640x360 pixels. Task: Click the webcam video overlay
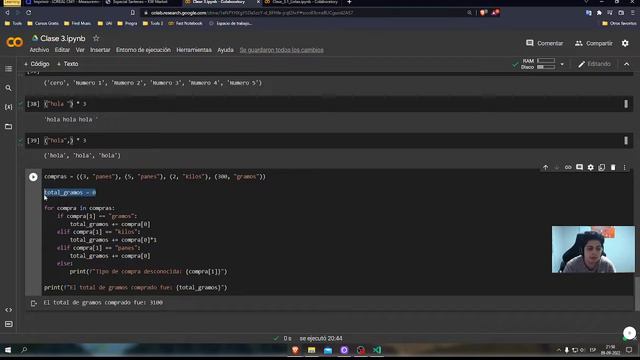point(593,249)
